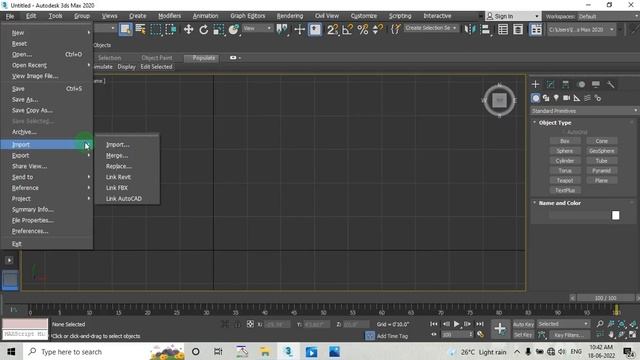Open Windows Start menu
The width and height of the screenshot is (640, 360).
[11, 352]
